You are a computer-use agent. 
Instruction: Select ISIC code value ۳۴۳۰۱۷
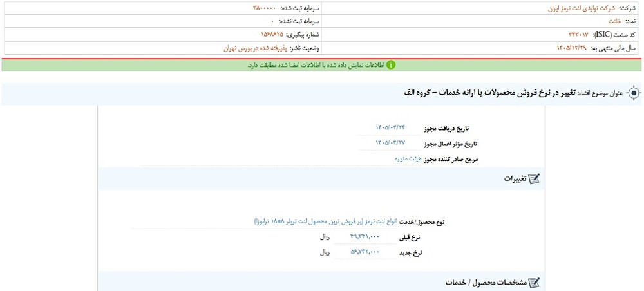tap(579, 35)
